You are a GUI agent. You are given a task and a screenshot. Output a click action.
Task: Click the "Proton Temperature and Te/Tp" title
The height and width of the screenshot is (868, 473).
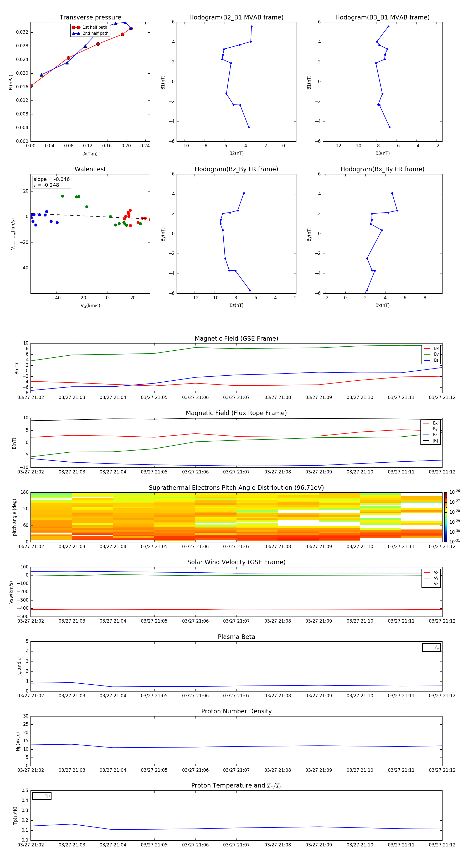coord(236,786)
